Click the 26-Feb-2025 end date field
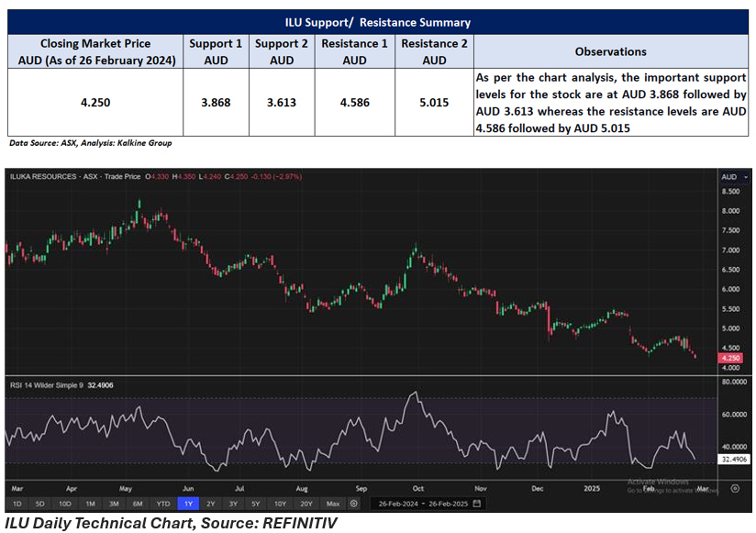 [x=449, y=504]
